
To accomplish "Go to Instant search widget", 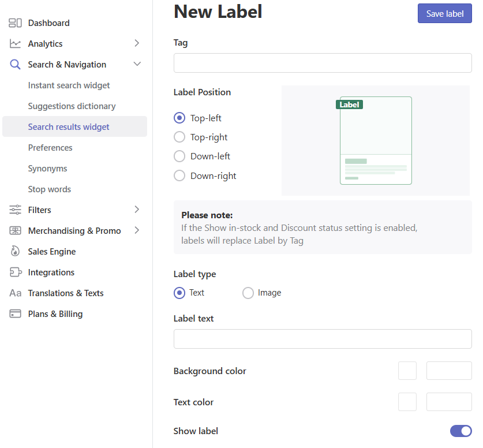I will pos(69,85).
